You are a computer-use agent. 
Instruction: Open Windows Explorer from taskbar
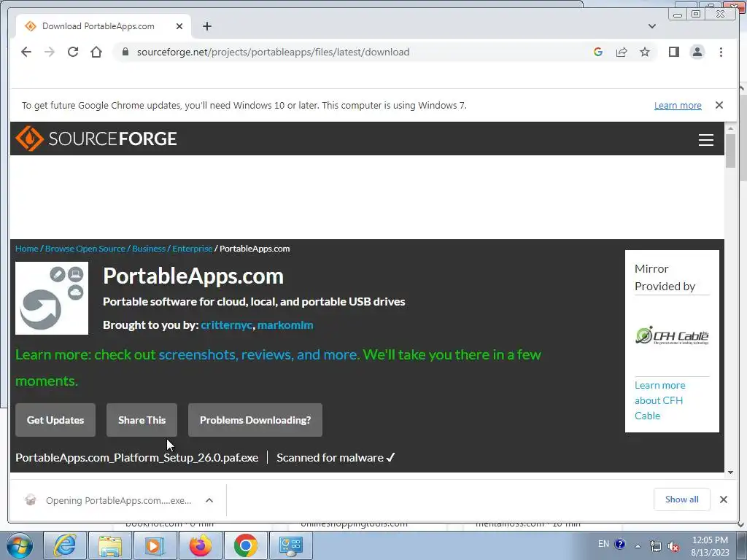[x=110, y=545]
